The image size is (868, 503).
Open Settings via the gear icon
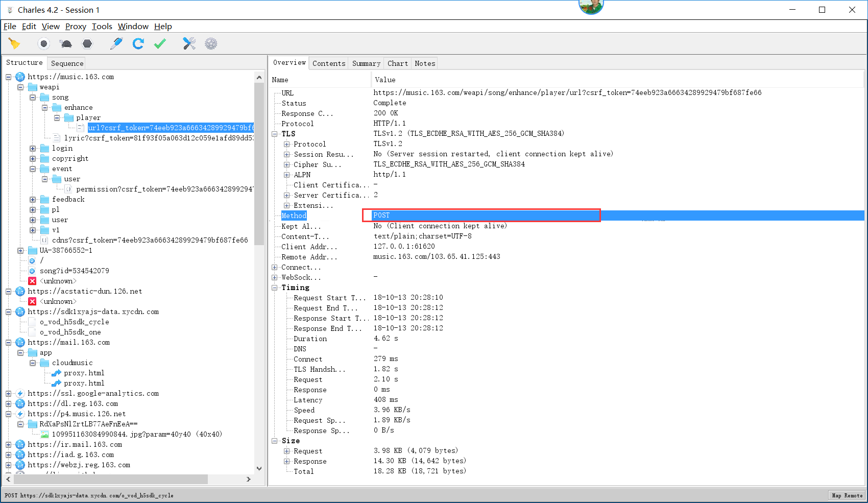tap(211, 44)
